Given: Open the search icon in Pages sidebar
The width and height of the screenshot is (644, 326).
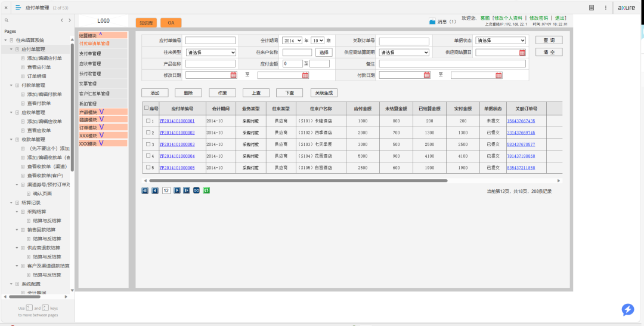Looking at the screenshot, I should [6, 20].
